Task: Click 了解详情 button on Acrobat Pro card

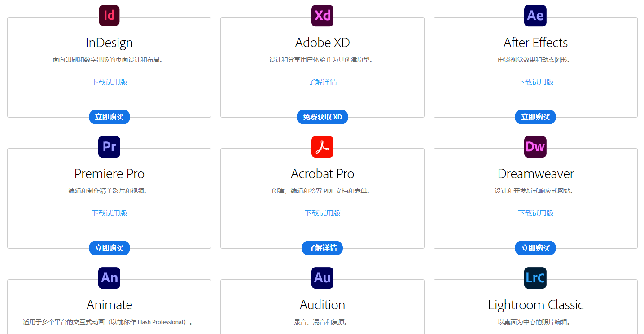Action: 322,248
